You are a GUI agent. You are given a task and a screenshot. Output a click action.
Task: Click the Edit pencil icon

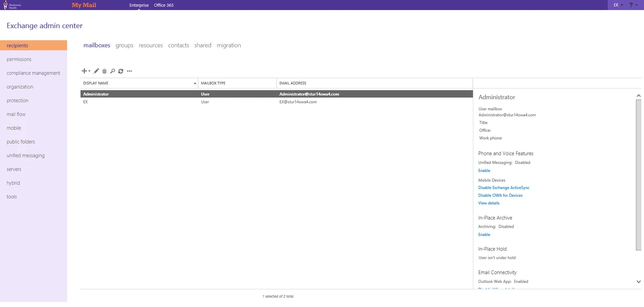pyautogui.click(x=96, y=71)
